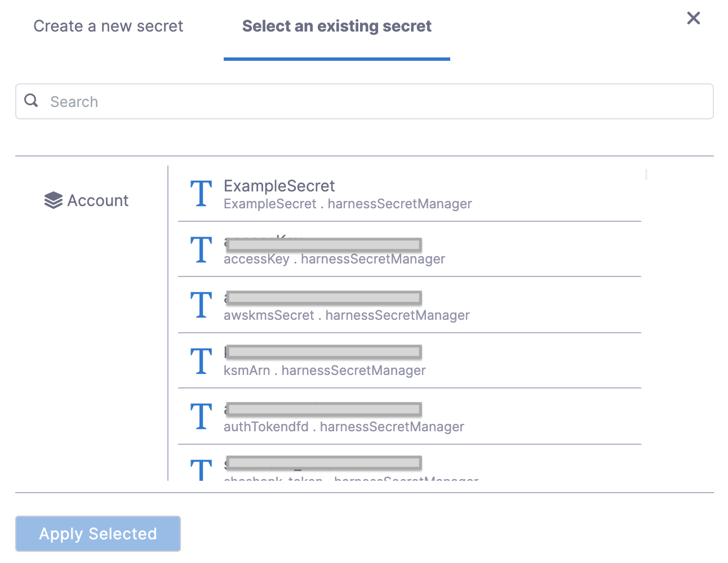This screenshot has height=563, width=728.
Task: Switch to Create a new secret tab
Action: click(x=108, y=26)
